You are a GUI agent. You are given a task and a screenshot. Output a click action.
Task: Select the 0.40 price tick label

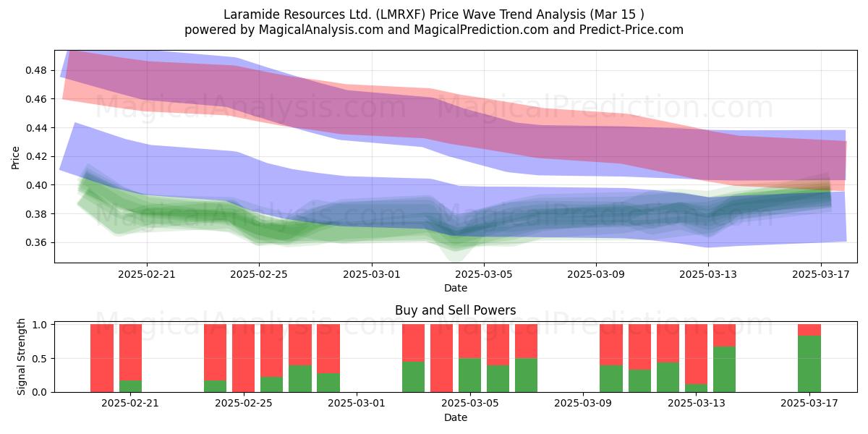[x=36, y=185]
